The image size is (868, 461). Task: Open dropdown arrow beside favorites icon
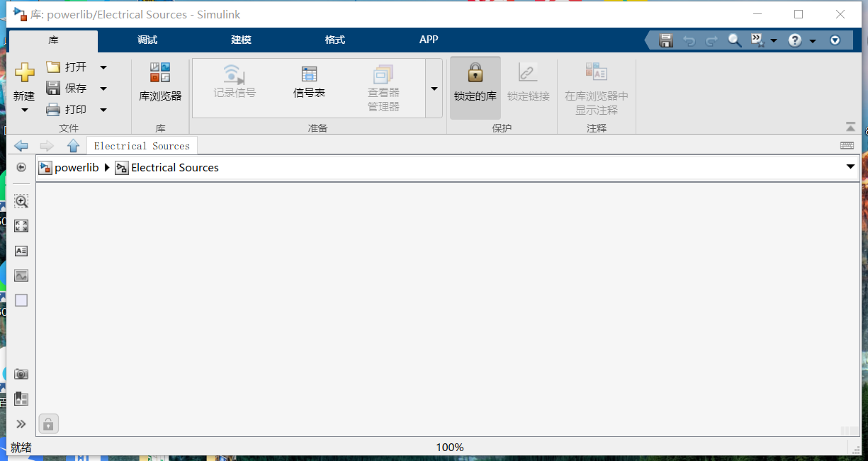774,41
